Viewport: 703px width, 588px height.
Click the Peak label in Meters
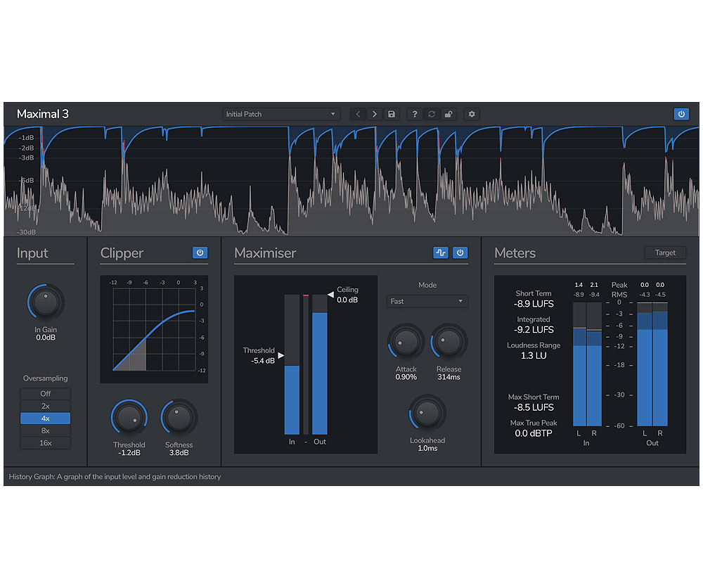619,286
